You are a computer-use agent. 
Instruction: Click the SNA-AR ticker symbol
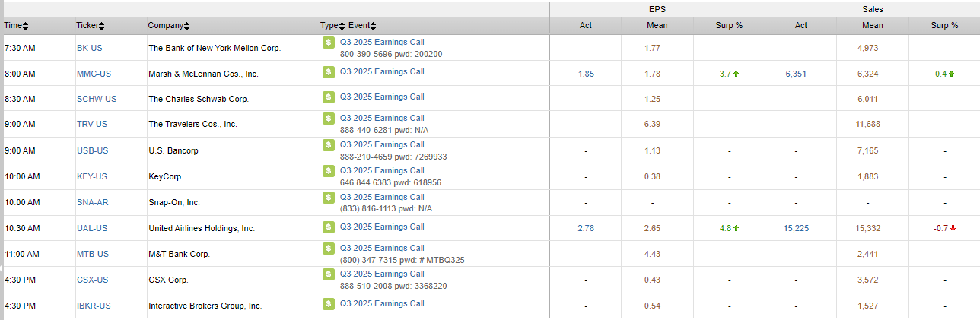click(92, 202)
